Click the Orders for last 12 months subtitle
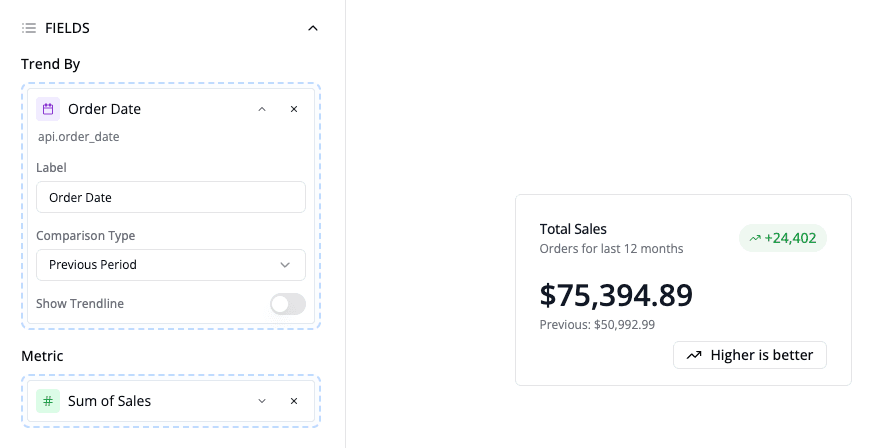The height and width of the screenshot is (448, 874). [611, 248]
